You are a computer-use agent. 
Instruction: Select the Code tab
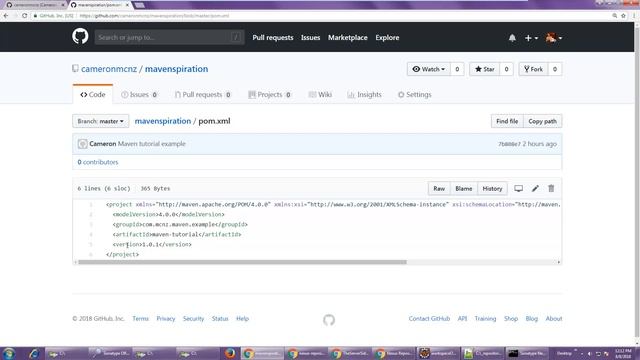(x=93, y=94)
